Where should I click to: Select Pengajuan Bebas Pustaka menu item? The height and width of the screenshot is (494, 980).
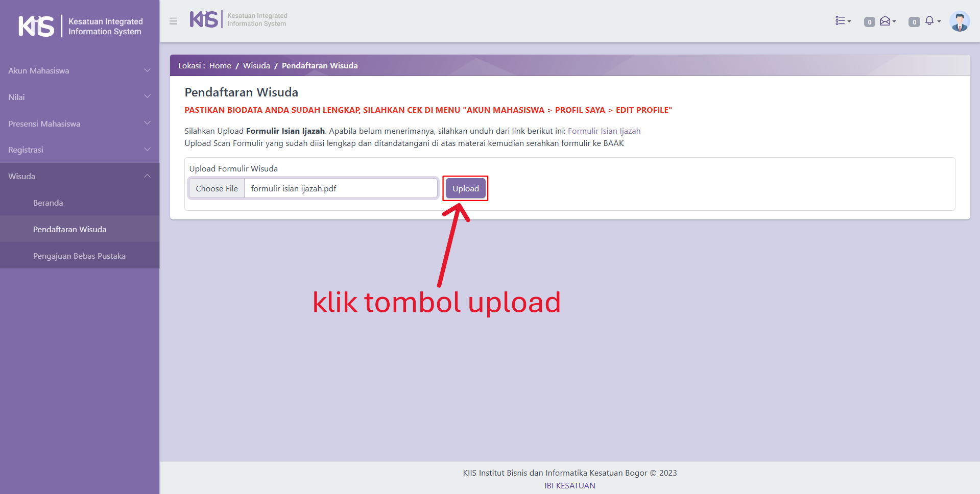79,256
